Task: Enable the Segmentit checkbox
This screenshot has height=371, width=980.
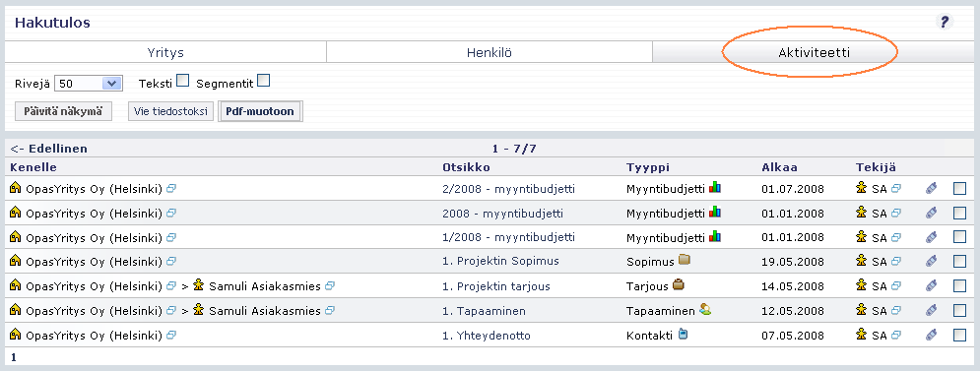Action: 264,81
